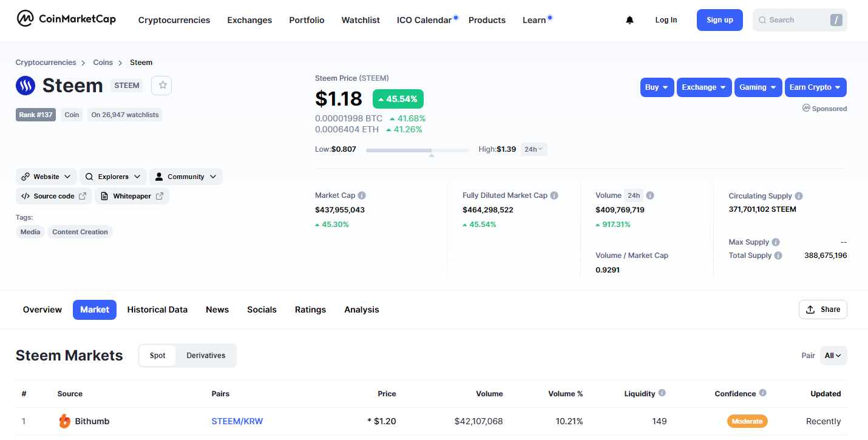Click the Moderate confidence badge

(747, 421)
